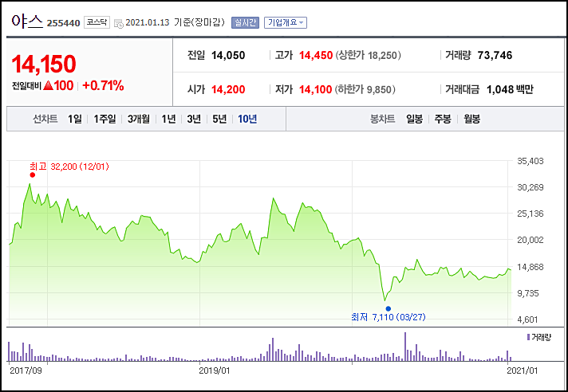568x392 pixels.
Task: Open the 기업개요 dropdown
Action: point(286,22)
